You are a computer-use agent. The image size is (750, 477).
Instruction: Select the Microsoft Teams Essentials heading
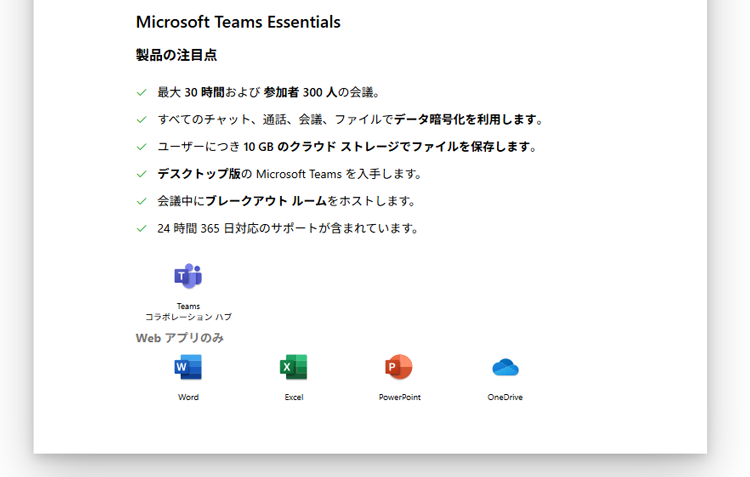point(238,22)
